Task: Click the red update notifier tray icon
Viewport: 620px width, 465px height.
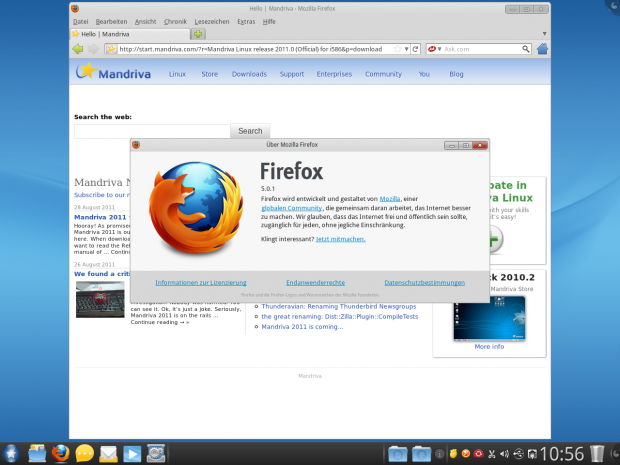Action: [x=479, y=454]
